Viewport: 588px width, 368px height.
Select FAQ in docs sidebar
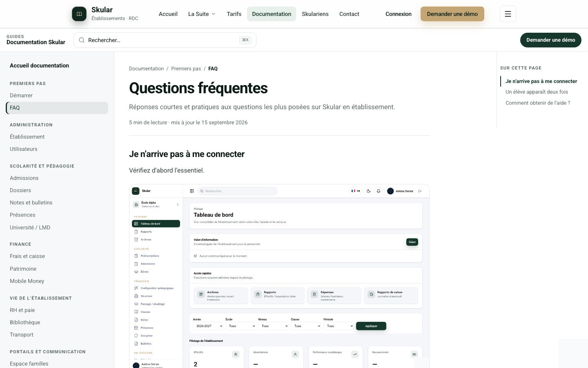(57, 108)
